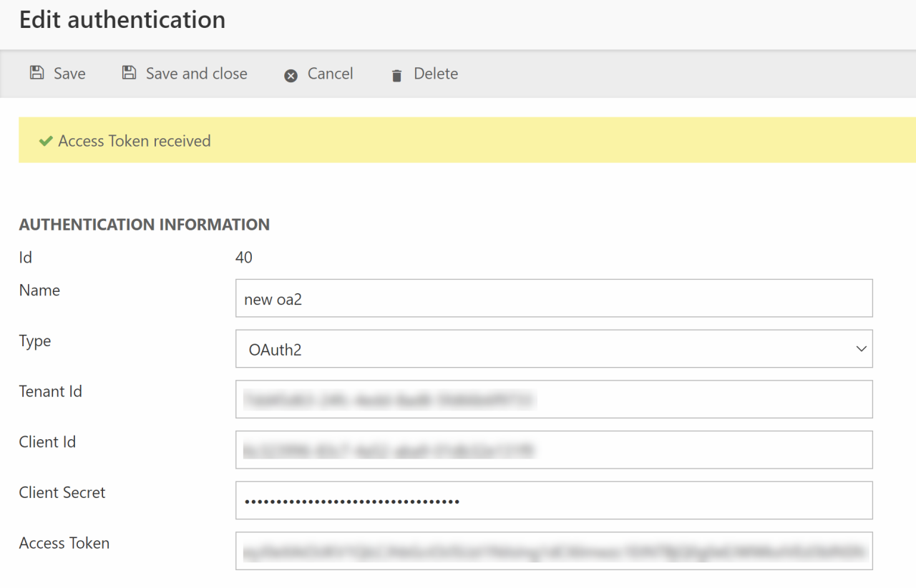Viewport: 916px width, 588px height.
Task: Expand the Type dropdown chevron arrow
Action: (861, 349)
